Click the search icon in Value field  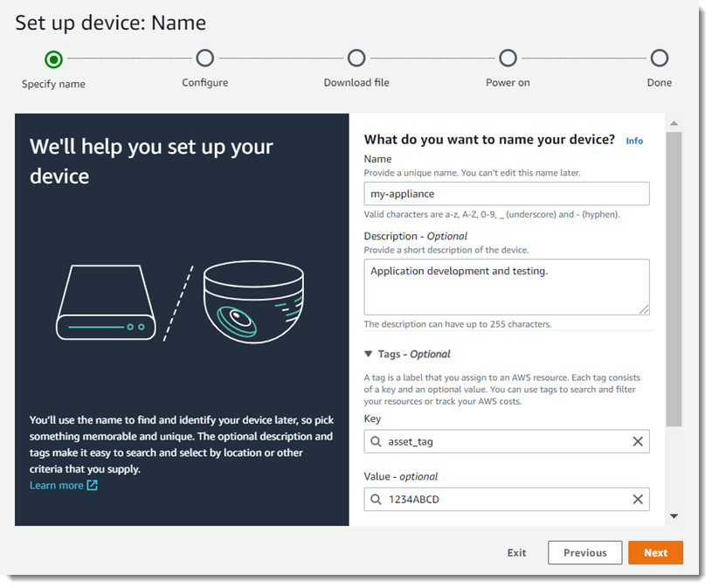pyautogui.click(x=377, y=500)
